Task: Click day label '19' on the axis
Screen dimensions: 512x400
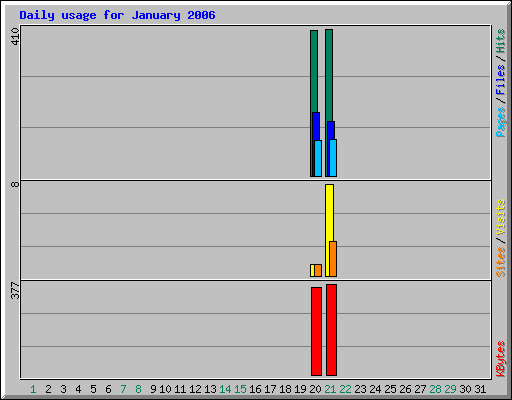Action: pyautogui.click(x=300, y=389)
